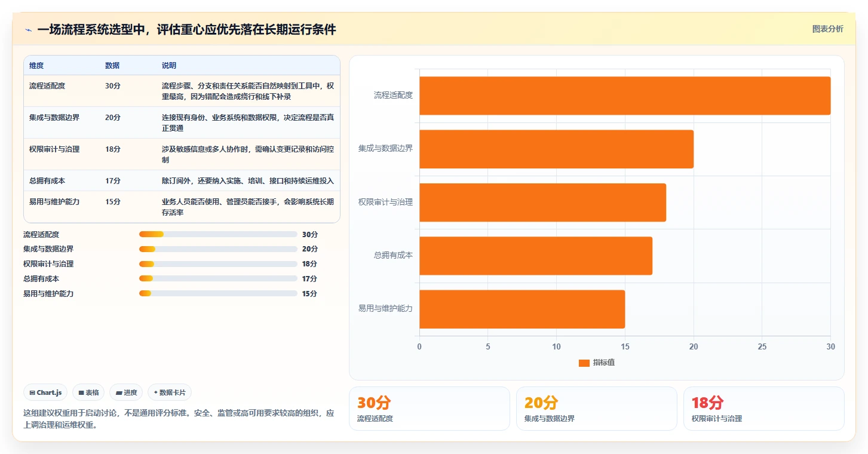
Task: Click the page title about 流程系统选型
Action: pos(186,30)
